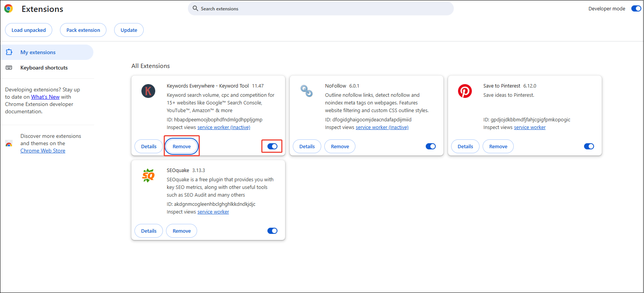Click the Pack extension button

[83, 30]
